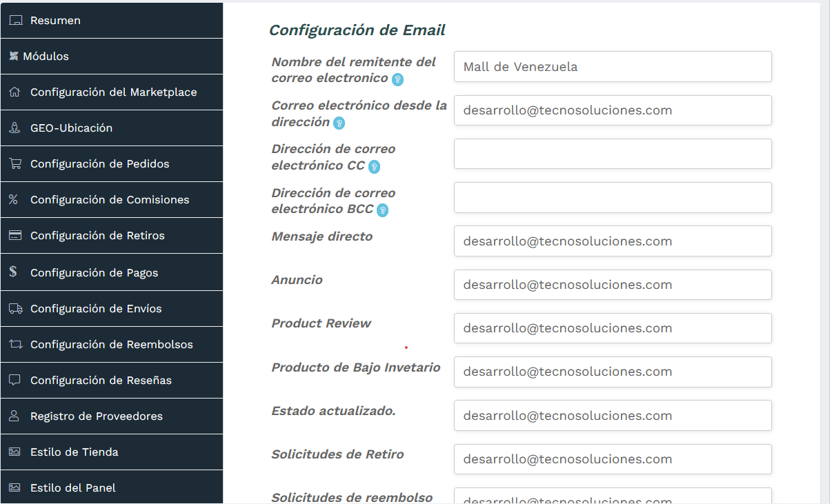The image size is (832, 504).
Task: Click the GEO-Ubicación location icon
Action: (x=12, y=128)
